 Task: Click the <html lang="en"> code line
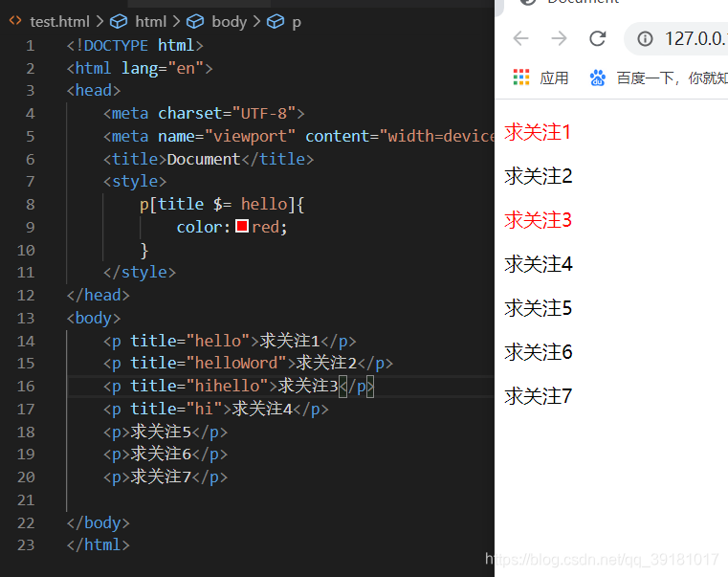click(x=140, y=68)
